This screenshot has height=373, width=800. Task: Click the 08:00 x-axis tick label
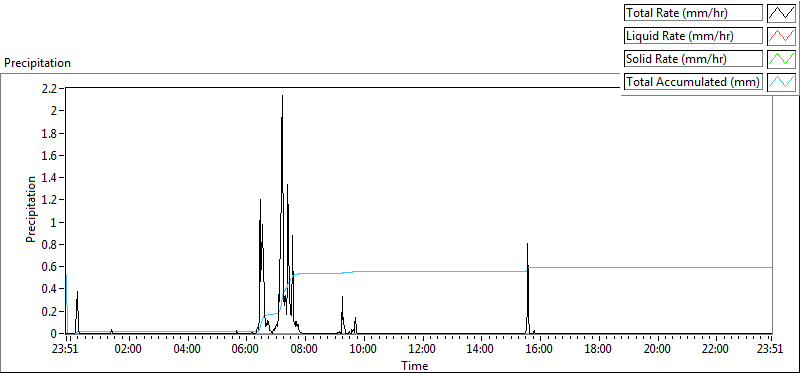pos(305,350)
